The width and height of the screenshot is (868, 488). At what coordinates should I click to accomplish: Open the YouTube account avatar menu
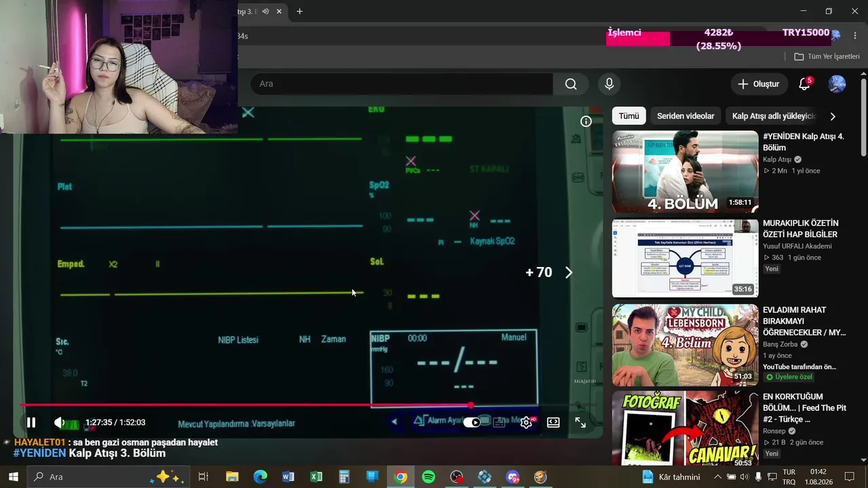pyautogui.click(x=837, y=84)
